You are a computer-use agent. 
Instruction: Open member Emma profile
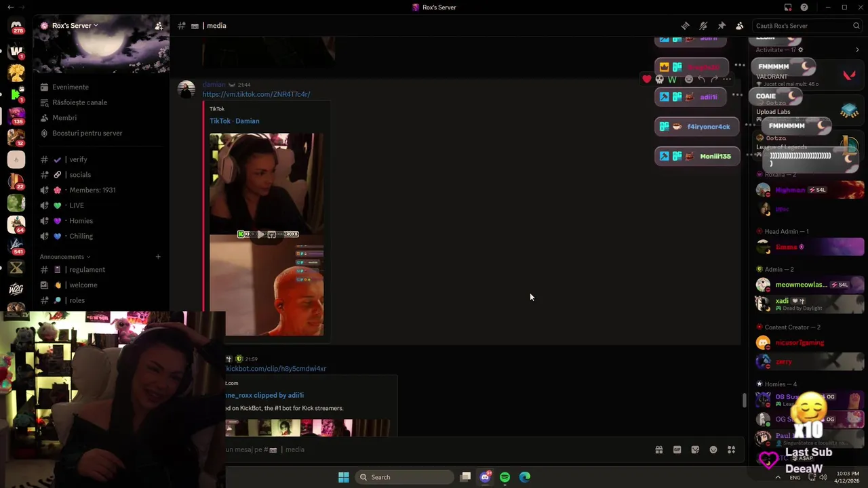(810, 247)
